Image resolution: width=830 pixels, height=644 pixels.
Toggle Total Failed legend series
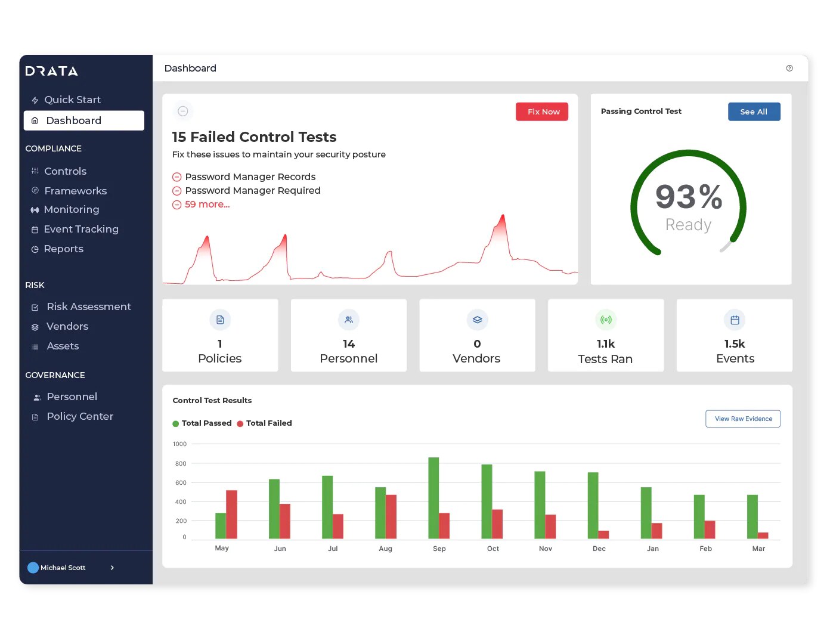[265, 423]
